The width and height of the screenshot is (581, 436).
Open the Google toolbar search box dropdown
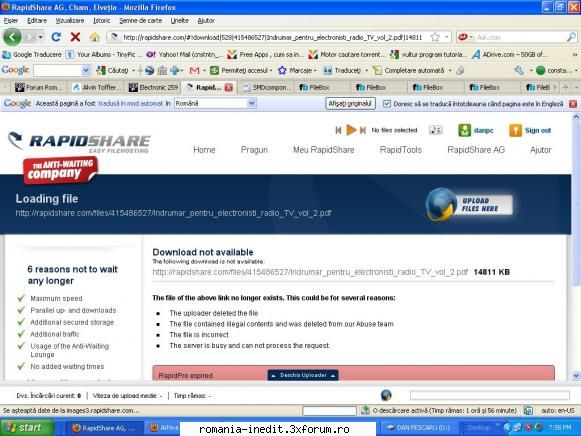(x=86, y=70)
